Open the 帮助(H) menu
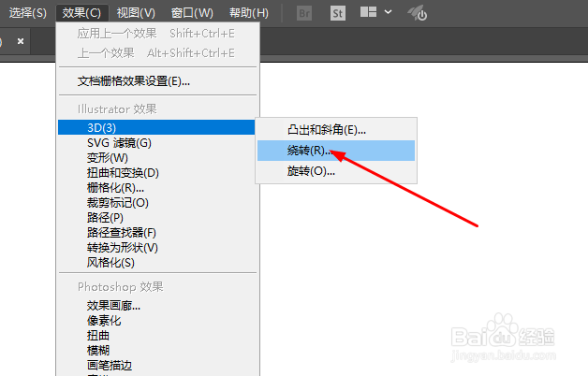This screenshot has height=376, width=588. 249,13
